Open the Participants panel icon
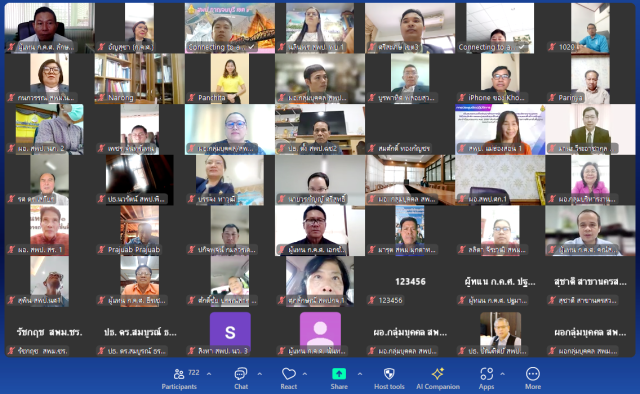Image resolution: width=640 pixels, height=394 pixels. tap(179, 374)
